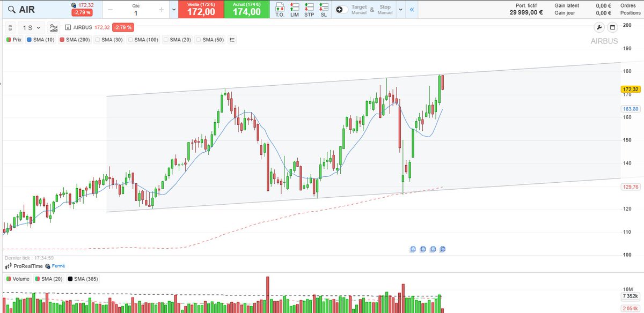This screenshot has width=644, height=313.
Task: Open the indicator list menu icon
Action: click(232, 40)
